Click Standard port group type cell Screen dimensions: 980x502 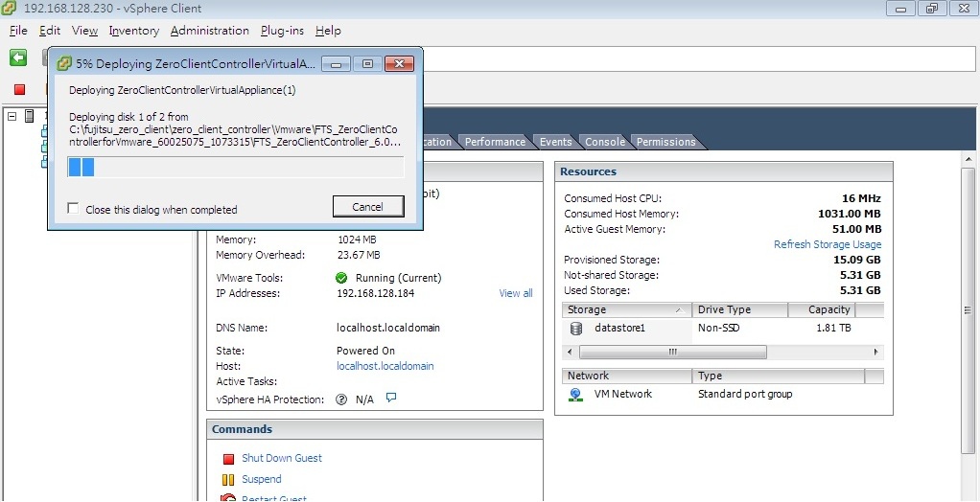[x=745, y=394]
